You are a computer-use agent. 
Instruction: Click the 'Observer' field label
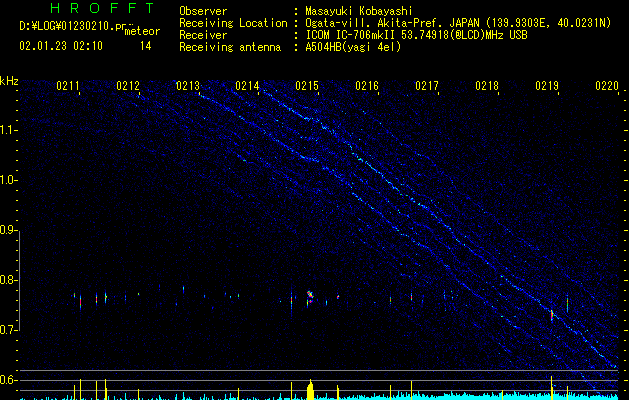coord(203,11)
